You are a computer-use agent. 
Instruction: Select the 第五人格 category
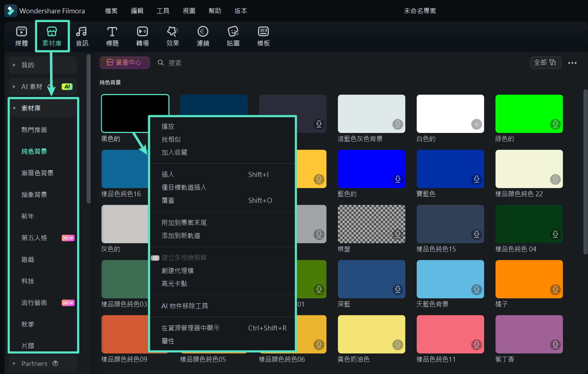34,238
